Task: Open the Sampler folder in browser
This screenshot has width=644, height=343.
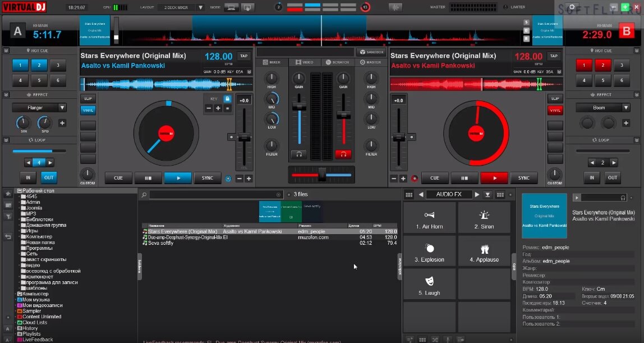Action: [31, 311]
